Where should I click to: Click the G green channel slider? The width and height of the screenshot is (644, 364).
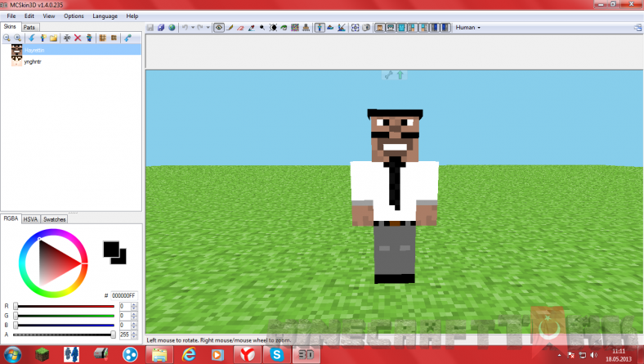click(64, 316)
